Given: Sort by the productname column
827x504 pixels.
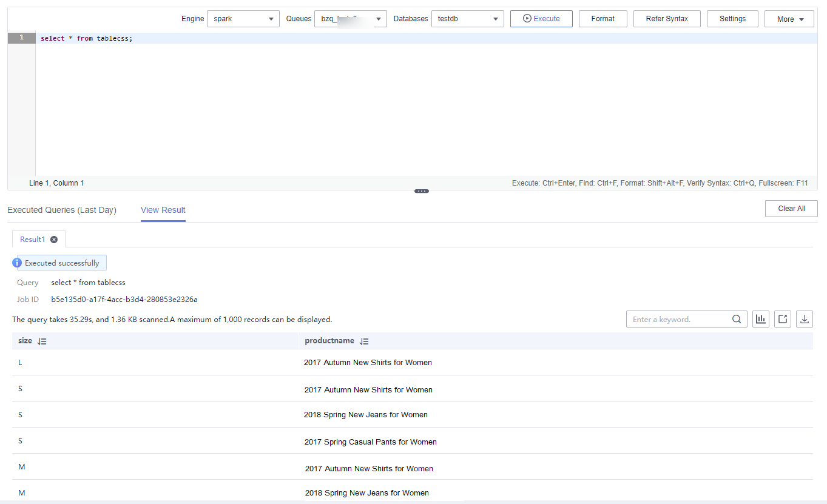Looking at the screenshot, I should (364, 341).
